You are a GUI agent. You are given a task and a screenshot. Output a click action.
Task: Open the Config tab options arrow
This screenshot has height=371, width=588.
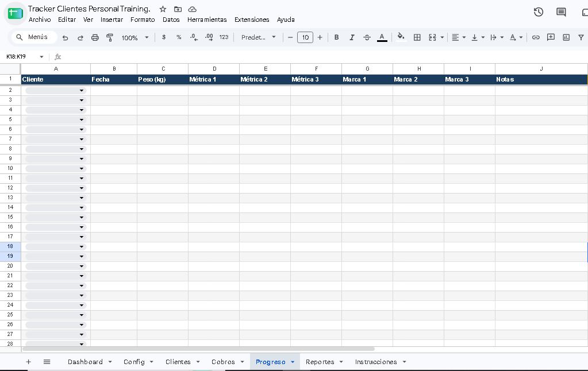tap(152, 362)
